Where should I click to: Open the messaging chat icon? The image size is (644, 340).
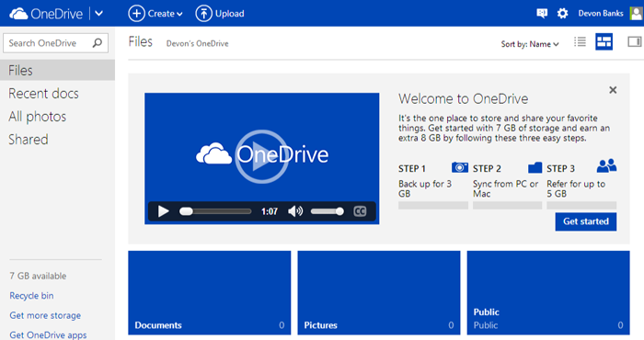click(542, 14)
